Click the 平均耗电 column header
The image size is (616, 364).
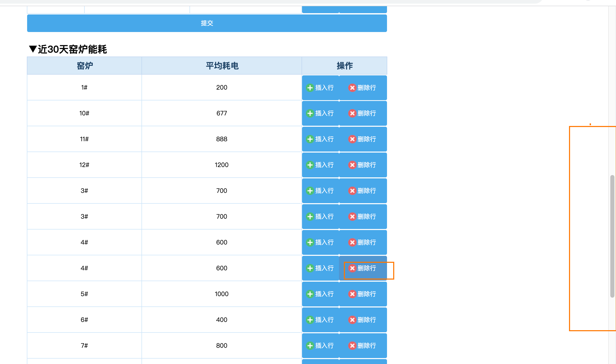click(222, 66)
